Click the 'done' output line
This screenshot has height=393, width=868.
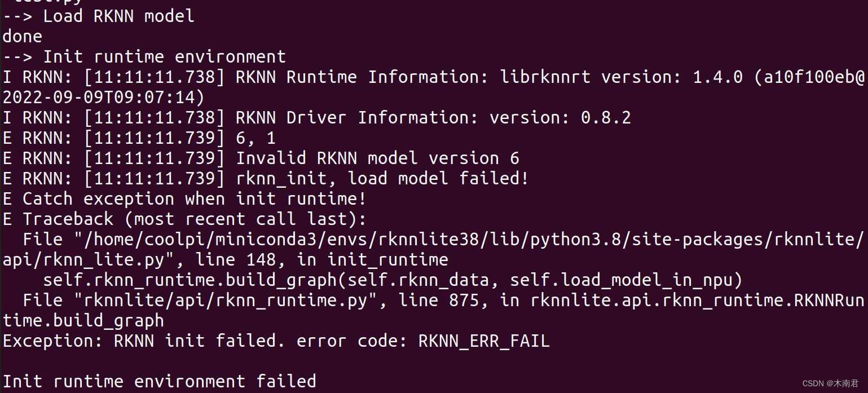[x=23, y=36]
